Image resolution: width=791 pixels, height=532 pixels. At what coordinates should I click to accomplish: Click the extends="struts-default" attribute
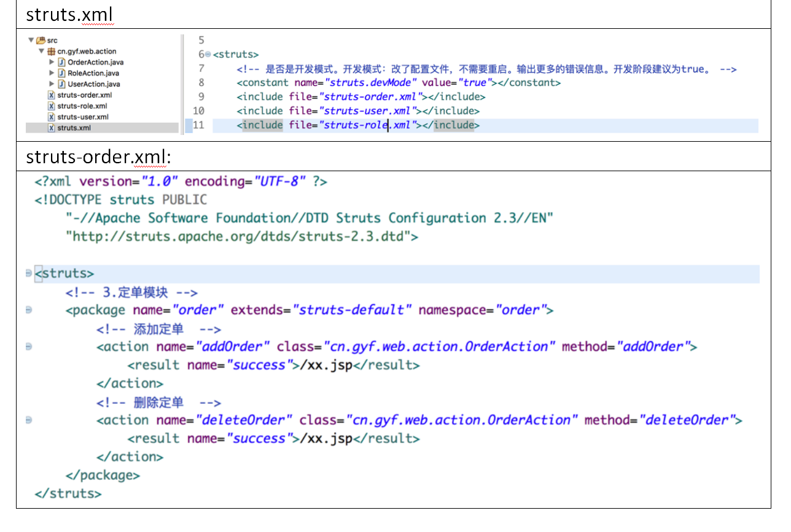click(x=321, y=310)
